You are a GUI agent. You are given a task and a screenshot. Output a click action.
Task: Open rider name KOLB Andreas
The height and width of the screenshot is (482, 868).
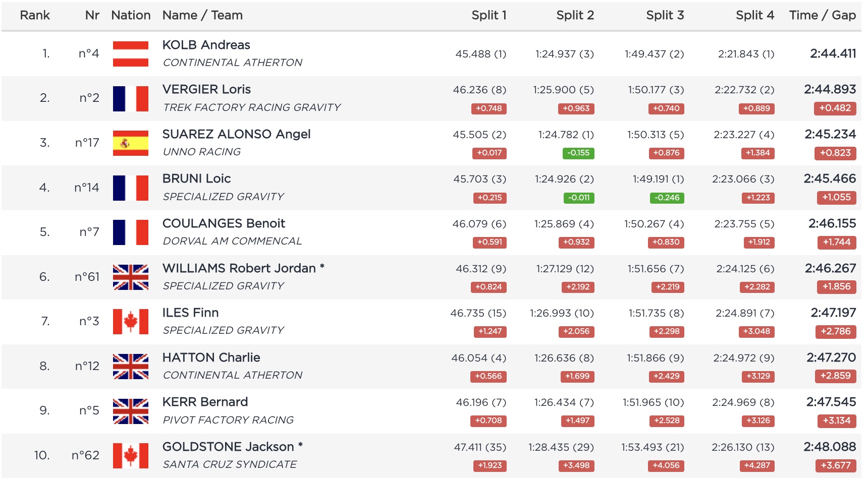click(x=206, y=45)
